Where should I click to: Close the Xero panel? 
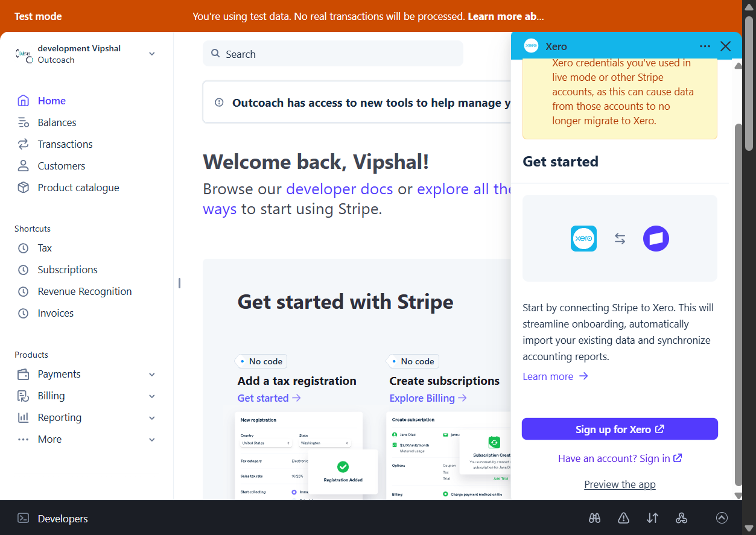[x=725, y=46]
